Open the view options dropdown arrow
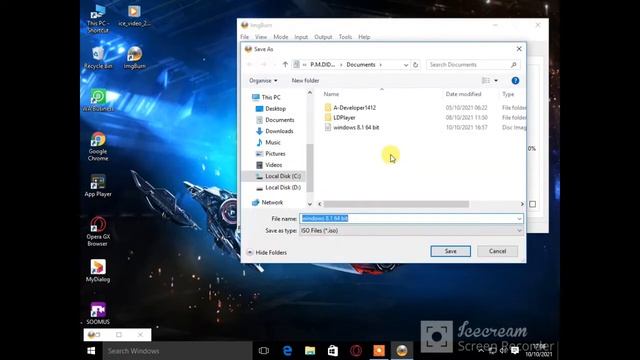The image size is (640, 360). tap(496, 81)
